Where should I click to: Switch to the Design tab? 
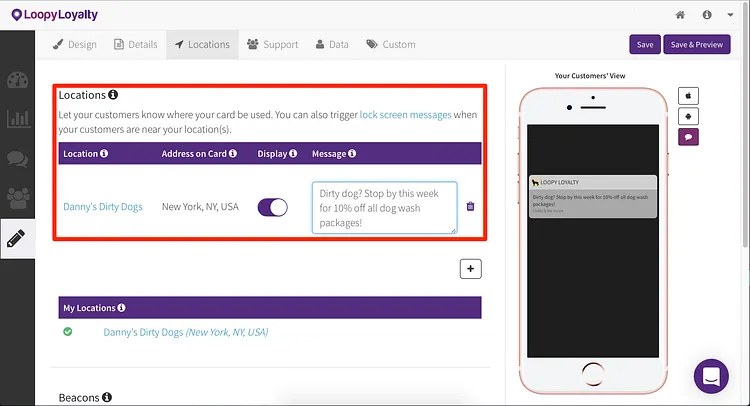(x=75, y=44)
